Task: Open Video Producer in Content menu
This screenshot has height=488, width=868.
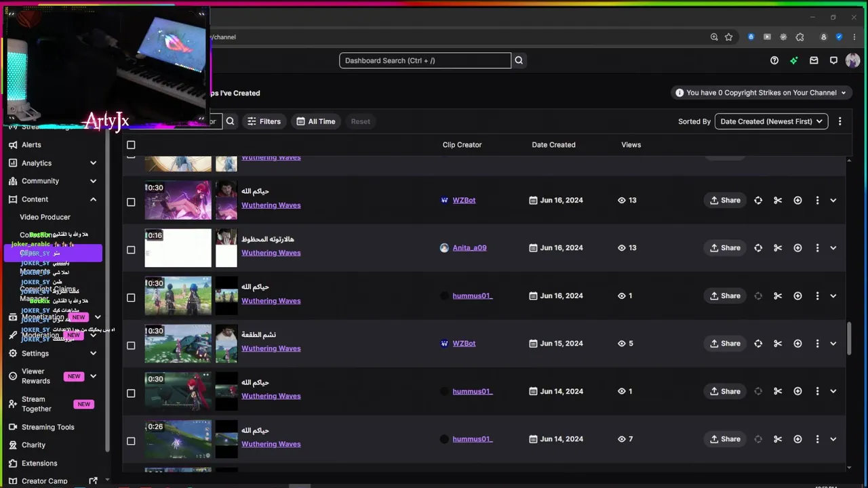Action: [x=45, y=218]
